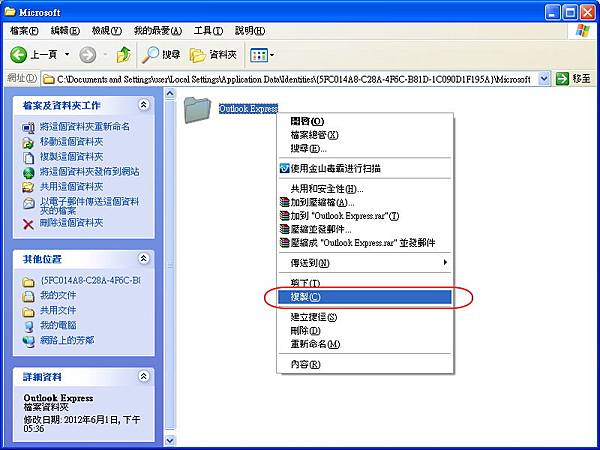Screen dimensions: 600x450
Task: Click the publish to web globe icon
Action: [x=29, y=173]
